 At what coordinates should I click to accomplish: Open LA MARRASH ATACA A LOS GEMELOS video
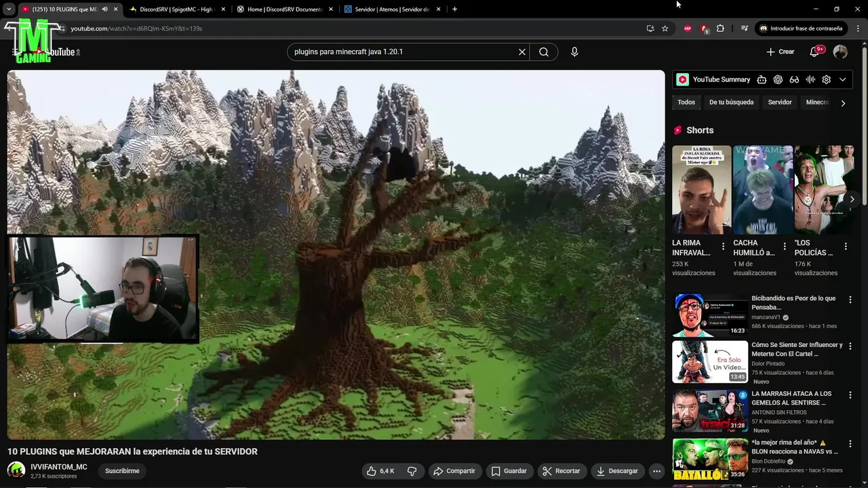(x=710, y=410)
